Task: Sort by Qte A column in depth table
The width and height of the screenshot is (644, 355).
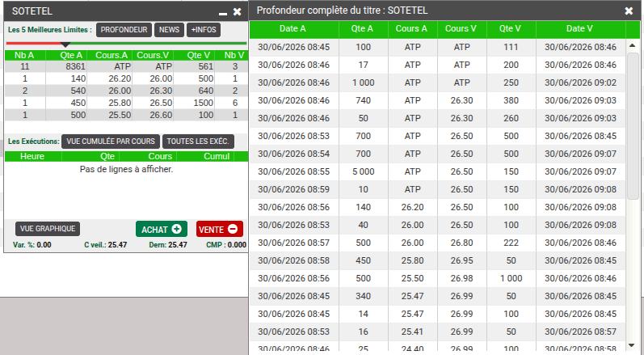Action: point(363,29)
